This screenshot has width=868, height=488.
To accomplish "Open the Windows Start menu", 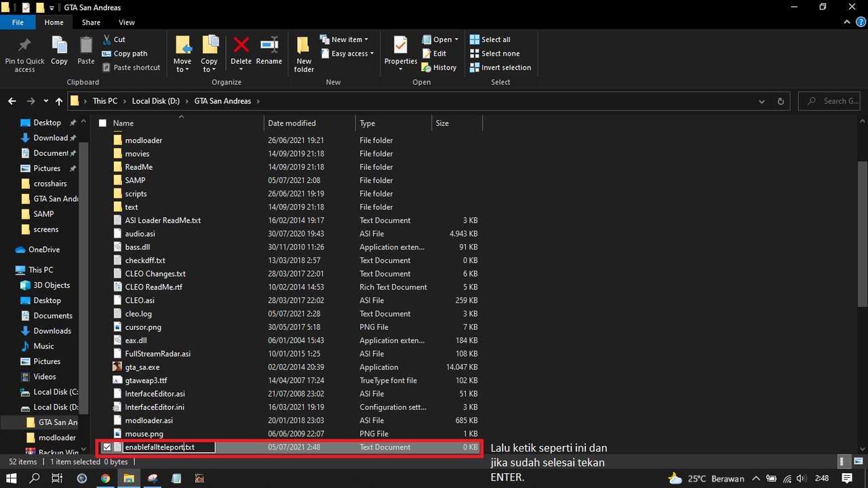I will (x=12, y=479).
